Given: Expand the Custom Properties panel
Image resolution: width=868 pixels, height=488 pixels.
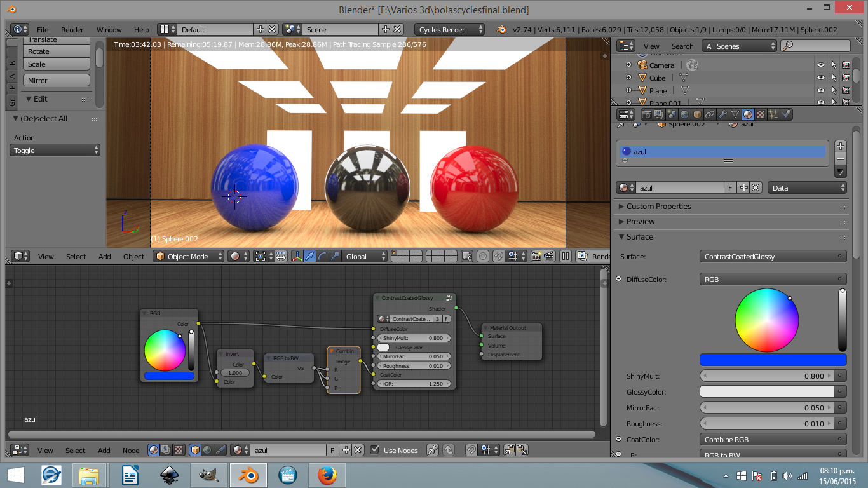Looking at the screenshot, I should click(x=658, y=206).
